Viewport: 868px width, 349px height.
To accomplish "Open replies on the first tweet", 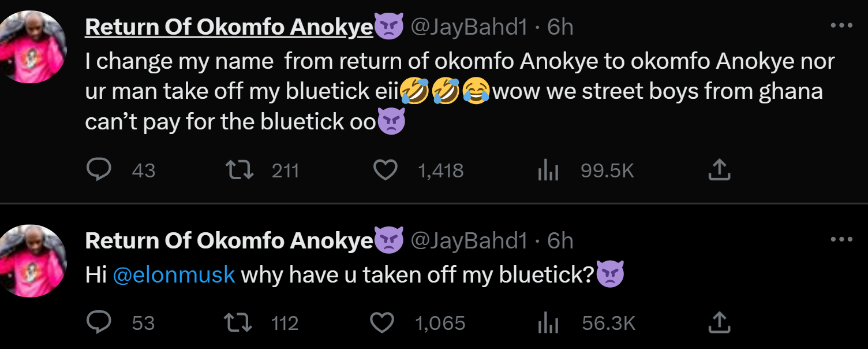I will (100, 169).
